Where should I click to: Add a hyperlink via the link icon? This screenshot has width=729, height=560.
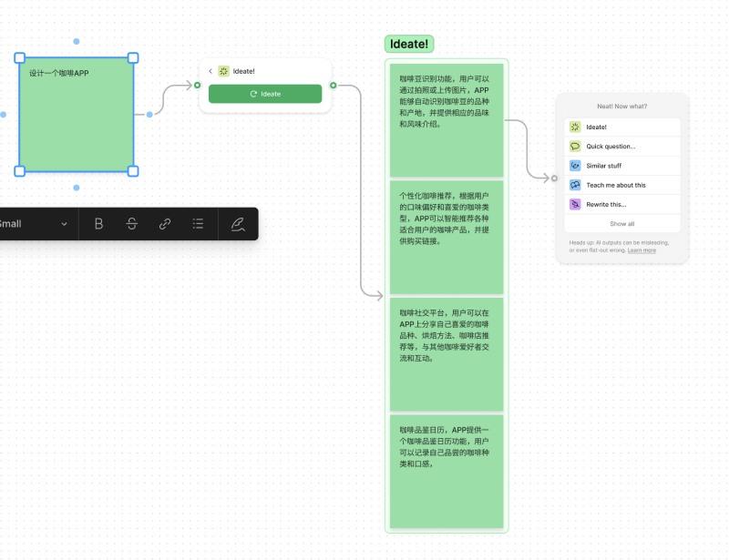pyautogui.click(x=165, y=224)
